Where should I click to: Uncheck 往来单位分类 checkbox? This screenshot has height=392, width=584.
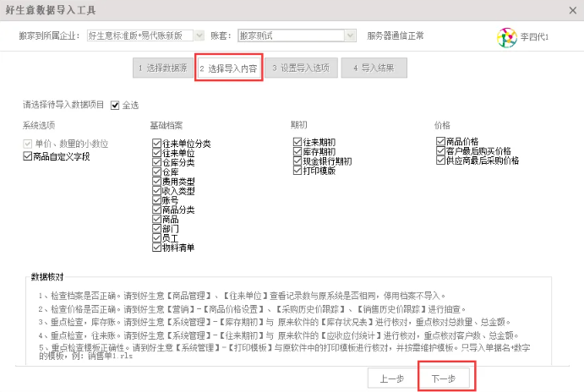(x=156, y=144)
